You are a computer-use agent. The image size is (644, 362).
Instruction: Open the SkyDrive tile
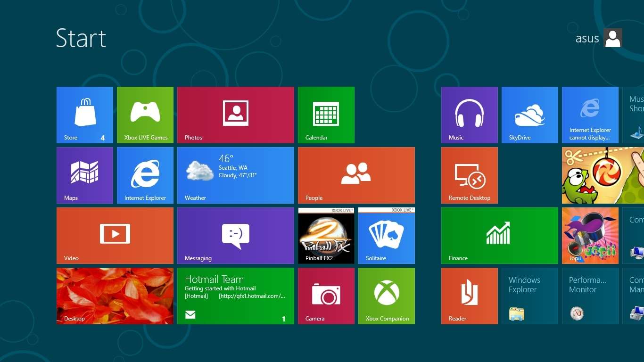point(530,115)
